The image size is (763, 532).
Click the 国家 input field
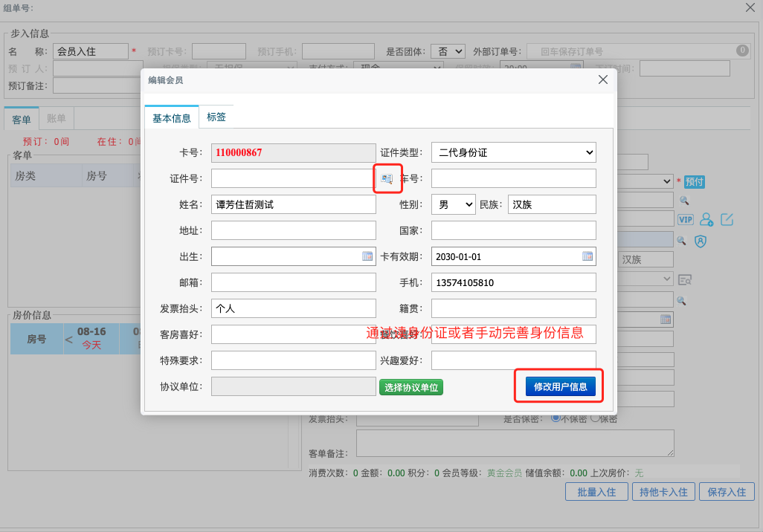(513, 230)
